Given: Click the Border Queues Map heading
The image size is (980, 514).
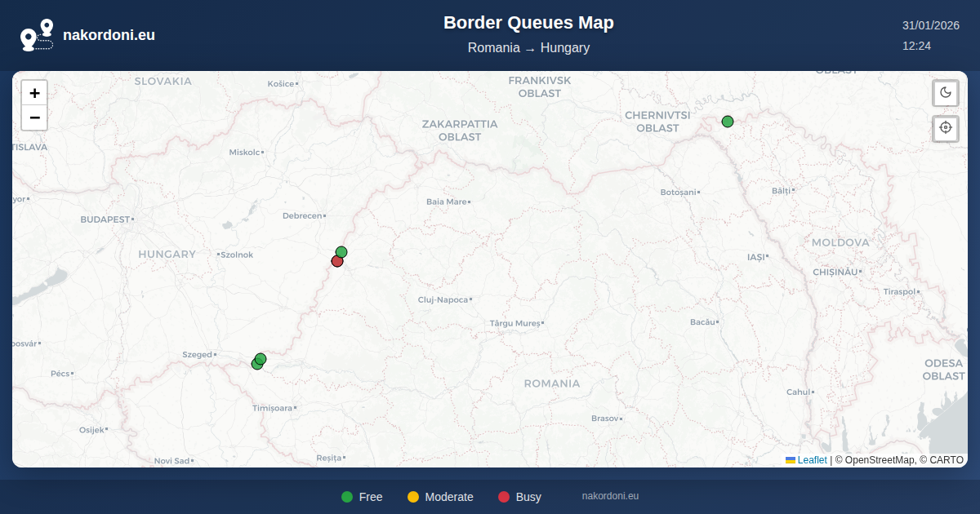Looking at the screenshot, I should pos(528,23).
